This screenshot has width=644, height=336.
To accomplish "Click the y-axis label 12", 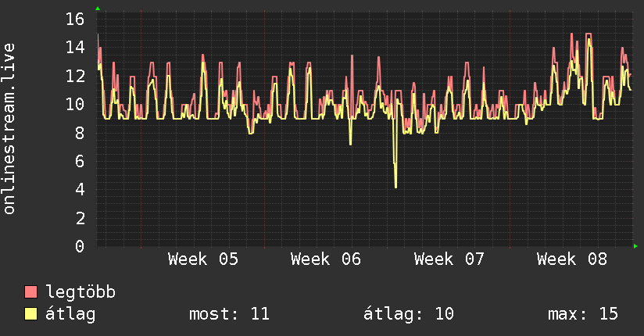I will pos(75,76).
